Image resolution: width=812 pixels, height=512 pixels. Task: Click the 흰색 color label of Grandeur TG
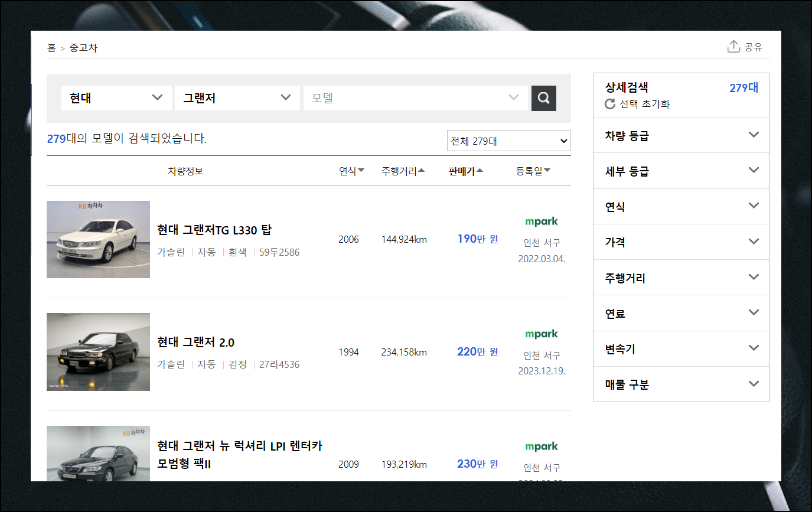pyautogui.click(x=237, y=252)
